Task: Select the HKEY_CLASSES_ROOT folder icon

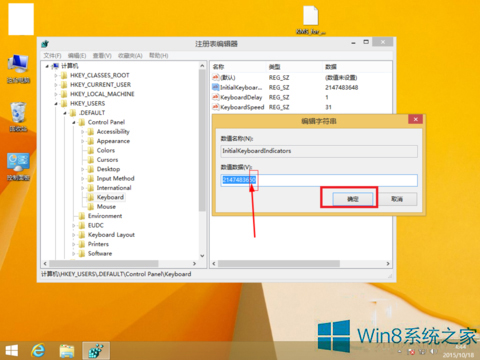Action: pos(64,75)
